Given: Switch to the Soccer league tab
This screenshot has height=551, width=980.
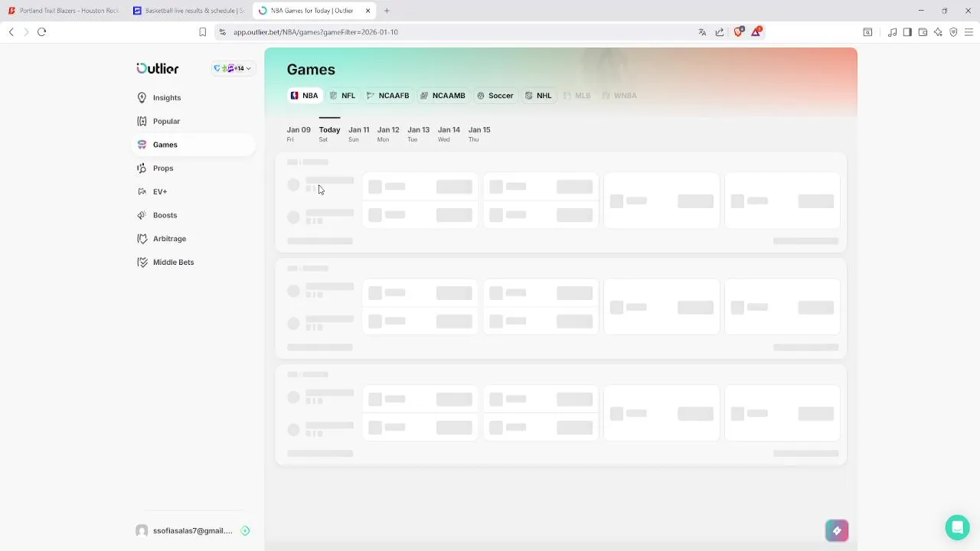Looking at the screenshot, I should coord(495,96).
